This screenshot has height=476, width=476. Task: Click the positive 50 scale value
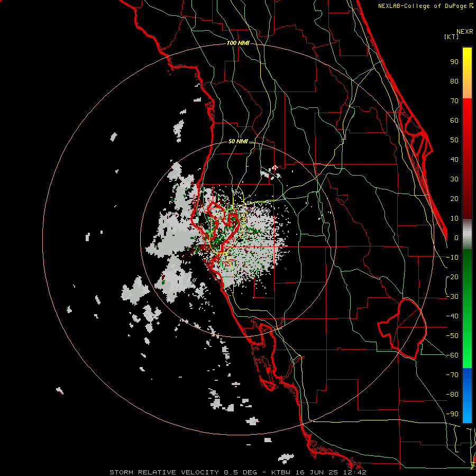click(454, 140)
